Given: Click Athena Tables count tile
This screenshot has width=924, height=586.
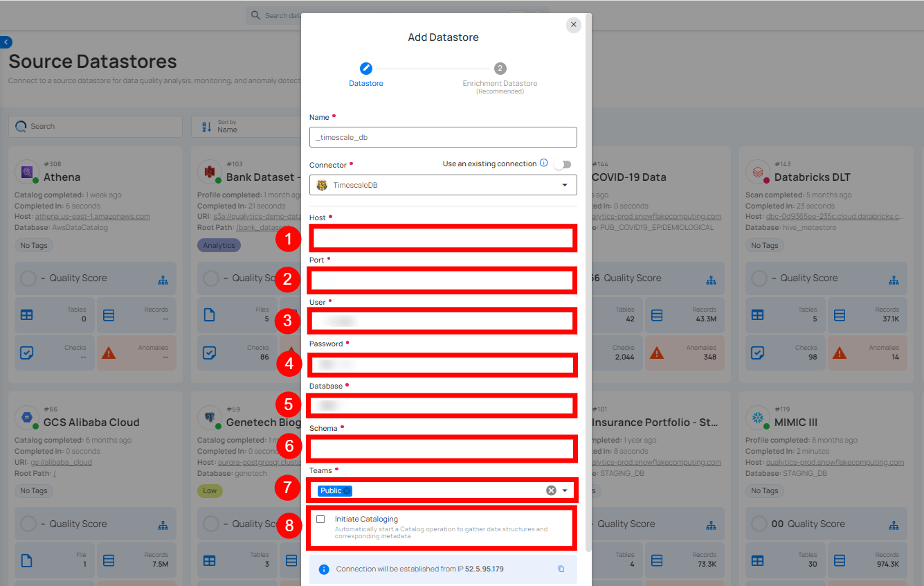Looking at the screenshot, I should point(54,314).
